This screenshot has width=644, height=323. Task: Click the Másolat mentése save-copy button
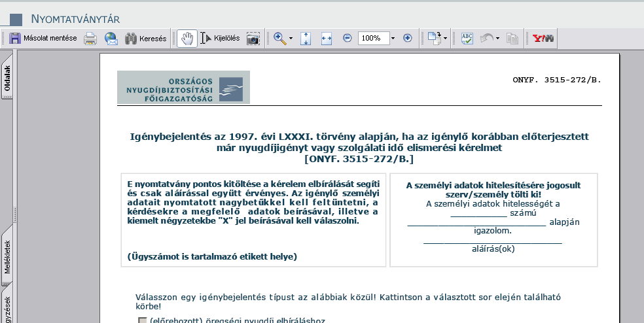tap(43, 38)
